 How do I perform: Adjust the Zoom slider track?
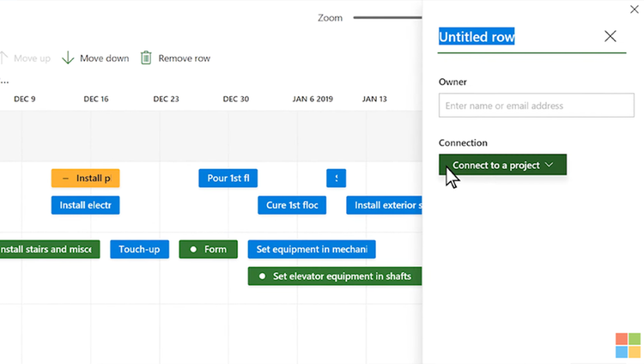(387, 18)
